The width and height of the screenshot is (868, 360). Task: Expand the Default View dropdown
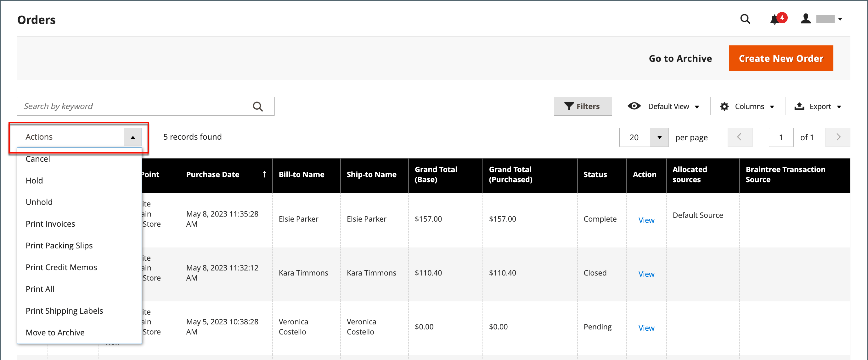(697, 107)
